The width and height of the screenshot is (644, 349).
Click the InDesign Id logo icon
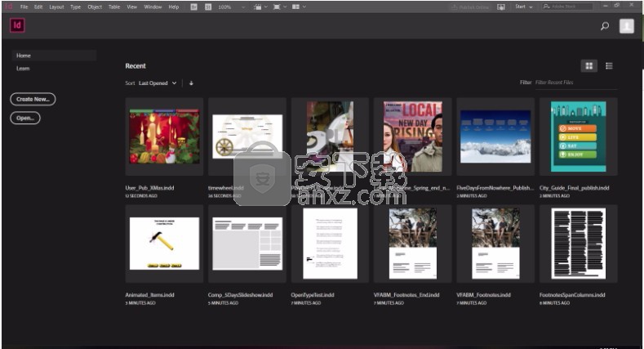[x=17, y=25]
